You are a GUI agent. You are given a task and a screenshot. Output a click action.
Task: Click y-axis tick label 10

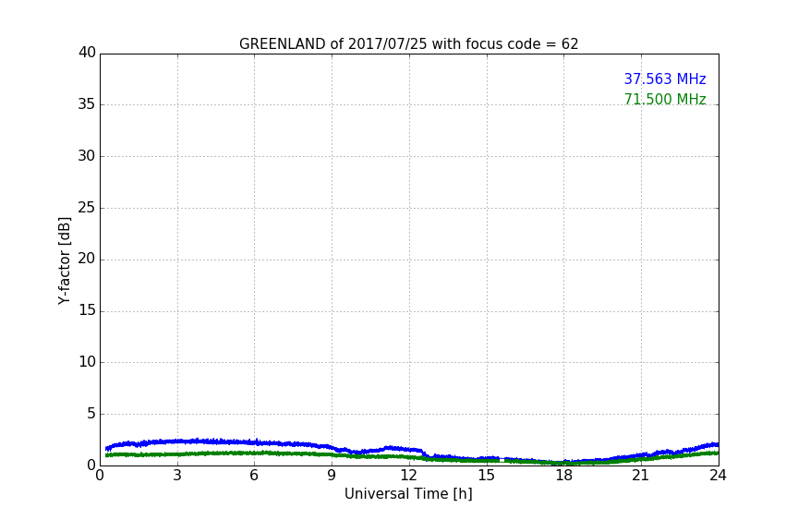pyautogui.click(x=87, y=362)
